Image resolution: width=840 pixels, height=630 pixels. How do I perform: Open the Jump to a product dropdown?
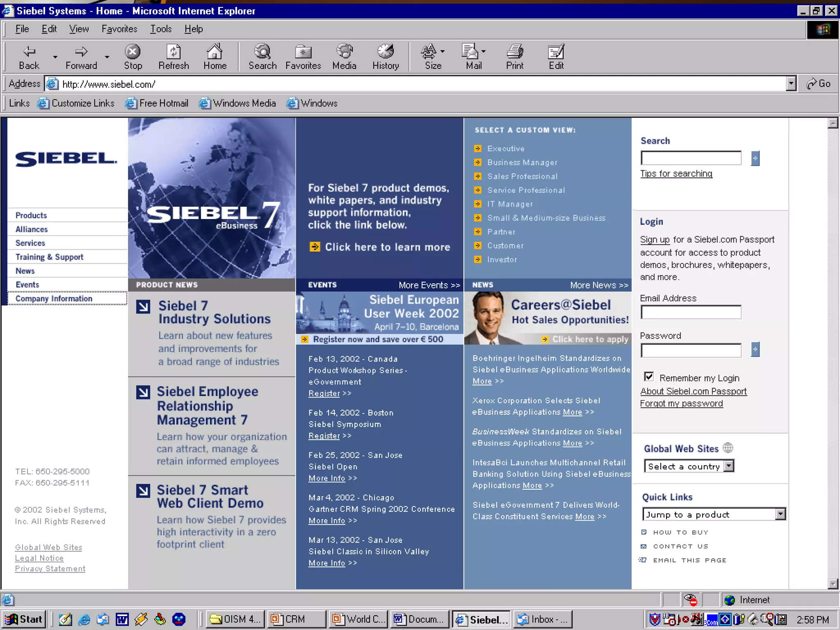[x=780, y=514]
